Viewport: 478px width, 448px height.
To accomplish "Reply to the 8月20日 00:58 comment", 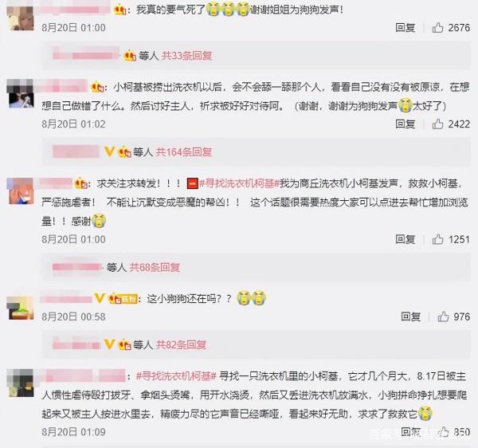I will point(410,316).
